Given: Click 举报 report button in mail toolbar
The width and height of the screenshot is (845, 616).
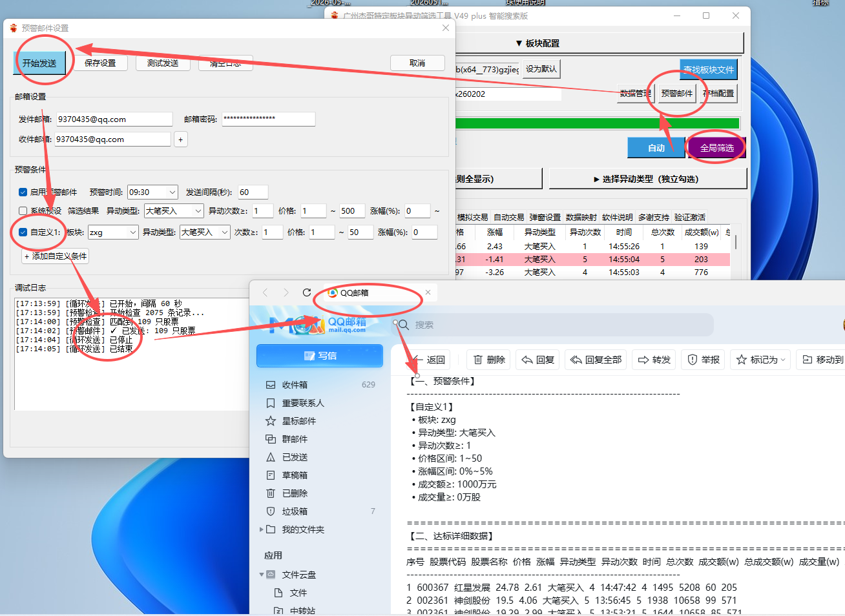Looking at the screenshot, I should (704, 360).
